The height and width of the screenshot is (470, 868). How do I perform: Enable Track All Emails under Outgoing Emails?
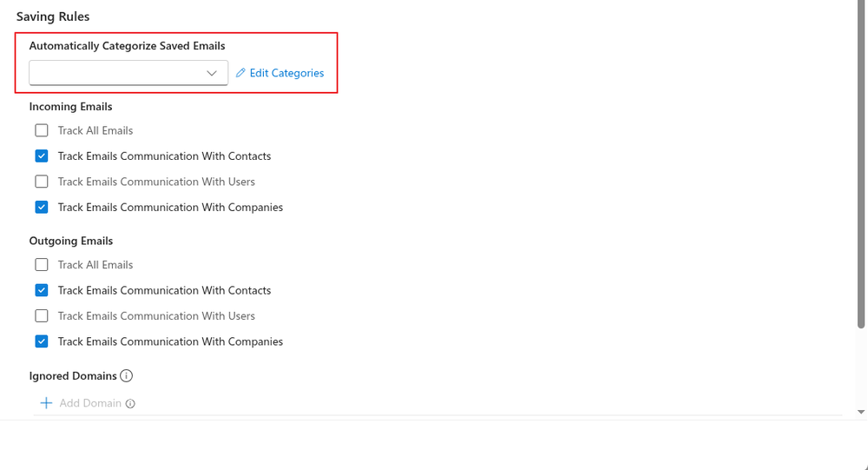coord(42,264)
